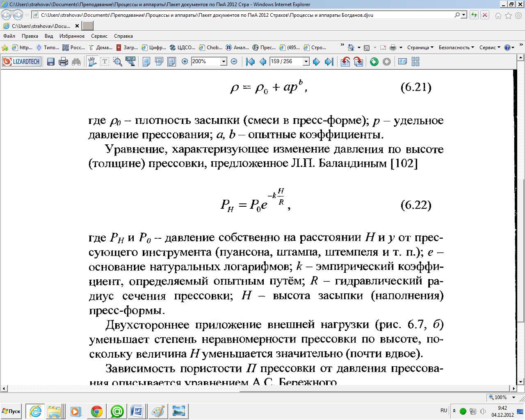Go to the first page
Image resolution: width=525 pixels, height=420 pixels.
tap(250, 62)
